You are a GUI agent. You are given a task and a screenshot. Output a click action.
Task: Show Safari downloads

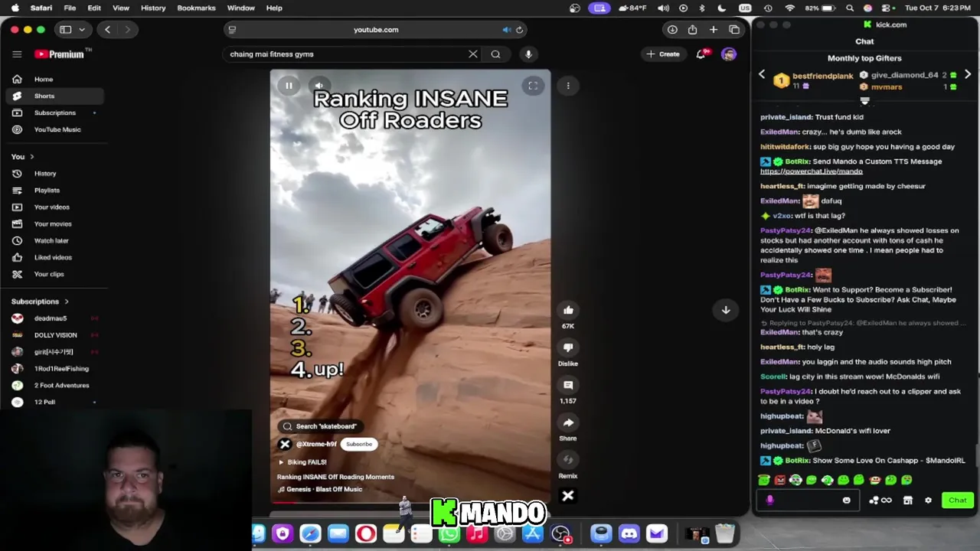672,30
